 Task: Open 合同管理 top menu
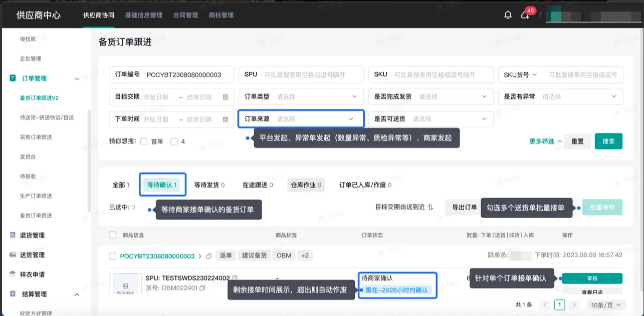185,15
